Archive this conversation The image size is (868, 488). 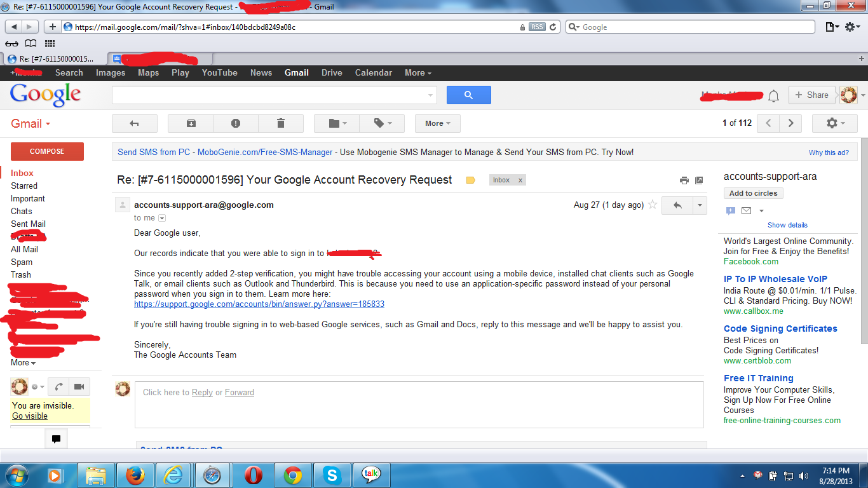191,123
